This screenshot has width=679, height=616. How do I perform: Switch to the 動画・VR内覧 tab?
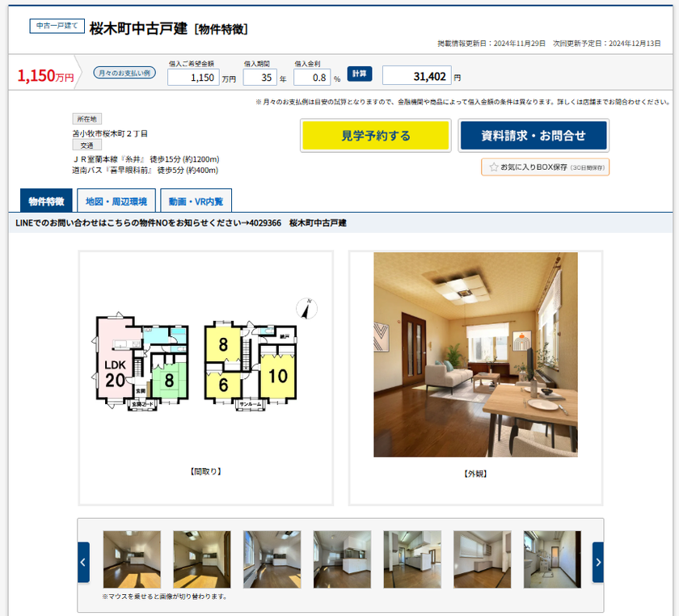tap(196, 200)
